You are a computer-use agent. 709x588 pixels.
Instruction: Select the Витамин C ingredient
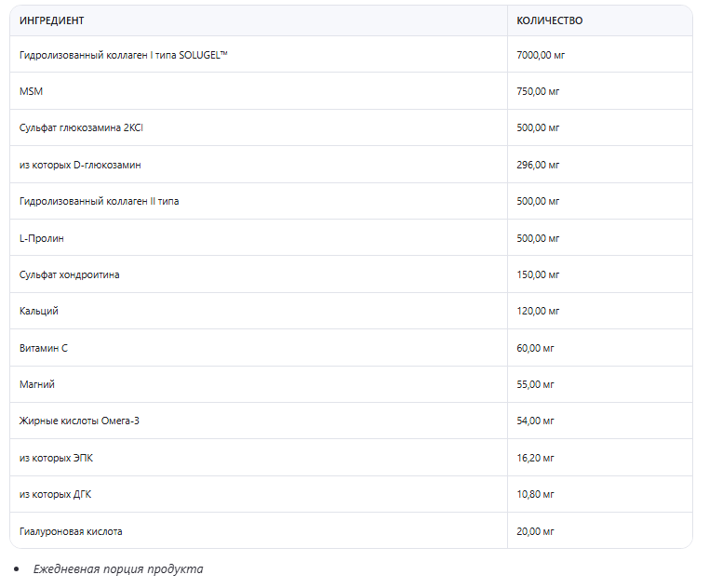coord(44,348)
